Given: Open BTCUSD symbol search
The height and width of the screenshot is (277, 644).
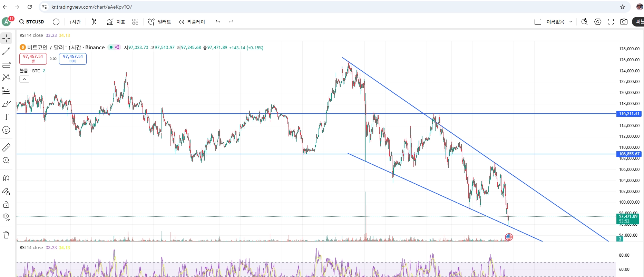Looking at the screenshot, I should tap(32, 22).
